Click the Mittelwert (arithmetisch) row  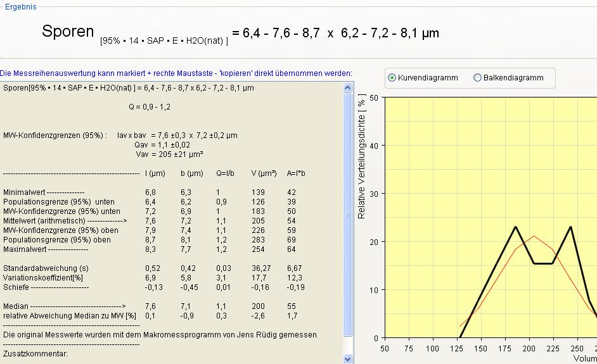coord(65,221)
